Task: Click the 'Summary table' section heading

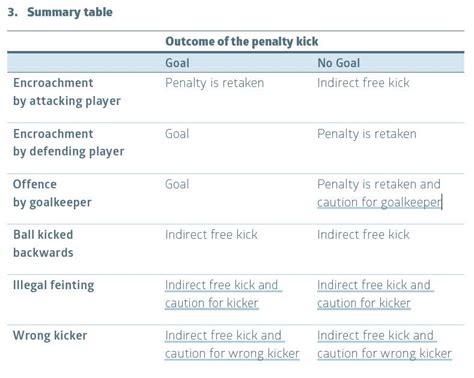Action: [70, 12]
